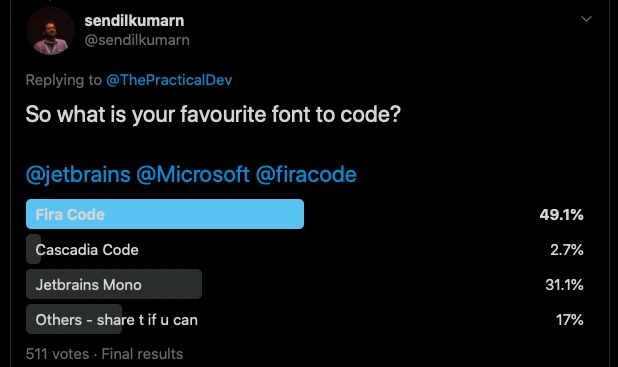Image resolution: width=618 pixels, height=367 pixels.
Task: Open the tweet options chevron menu
Action: coord(586,19)
